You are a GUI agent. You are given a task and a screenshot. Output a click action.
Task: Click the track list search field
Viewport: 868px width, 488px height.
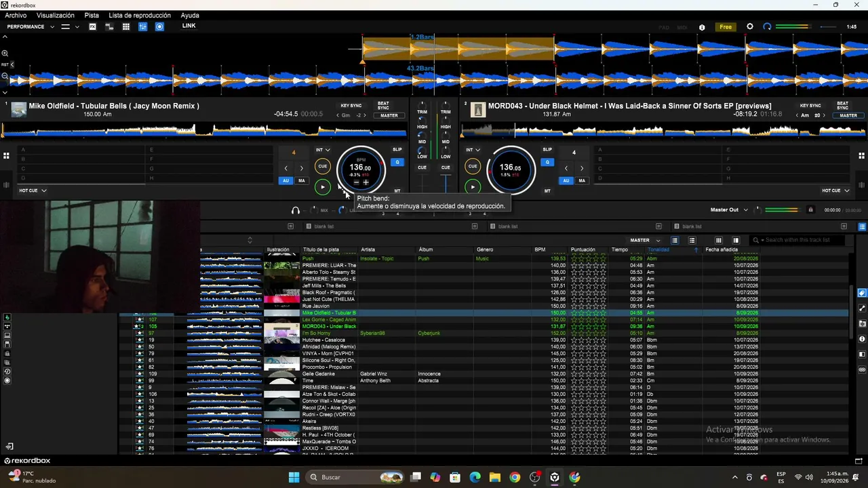coord(800,240)
